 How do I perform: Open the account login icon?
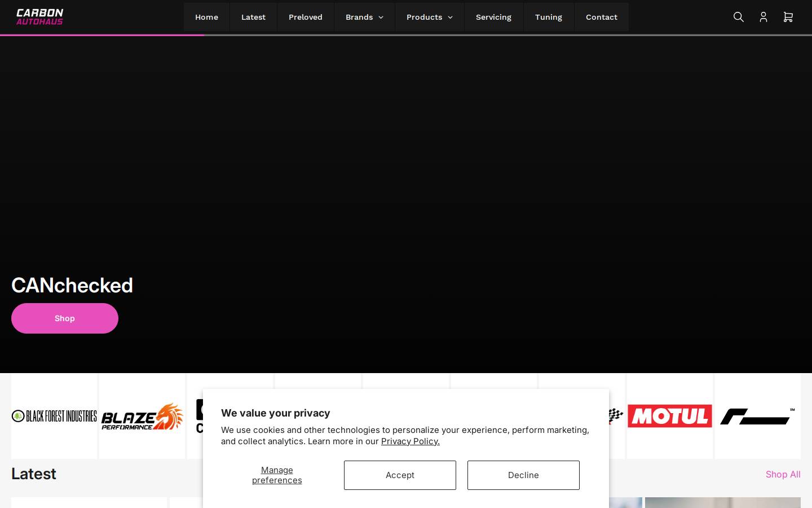(x=763, y=17)
